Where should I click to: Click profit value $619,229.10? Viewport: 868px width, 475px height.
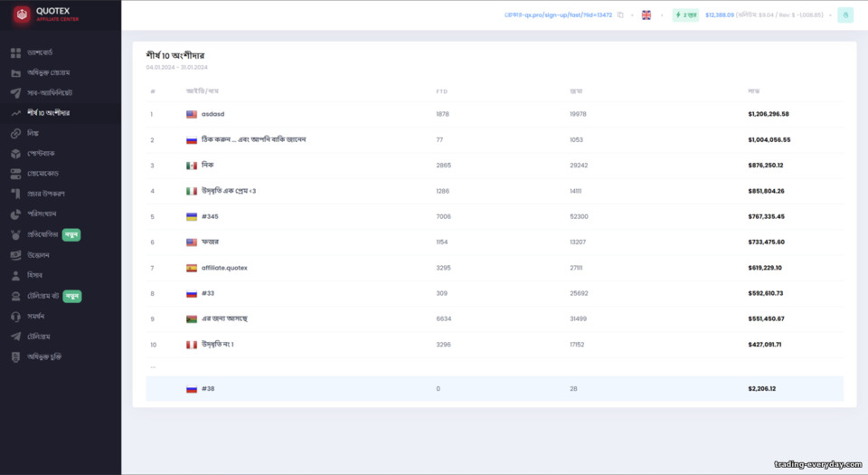coord(765,268)
